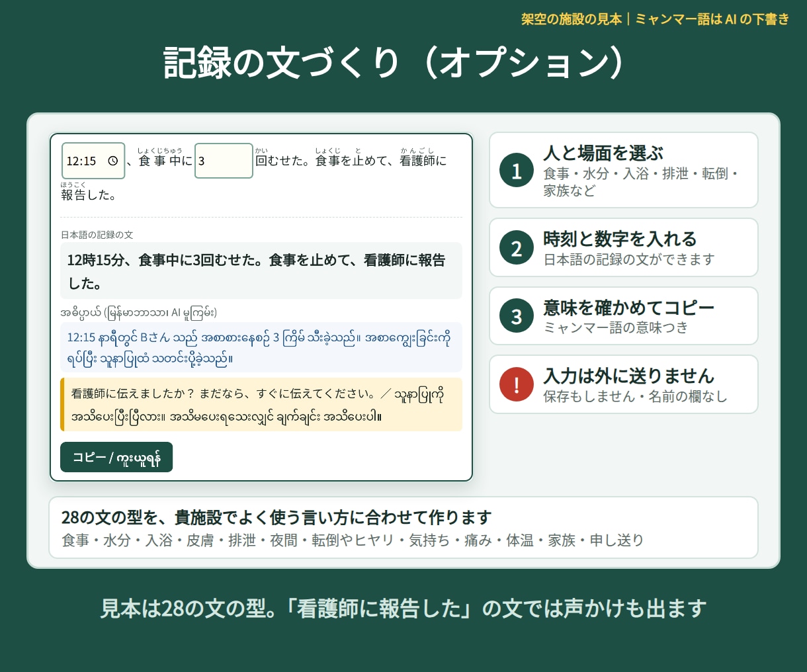Click the step 2 number circle
Image resolution: width=807 pixels, height=672 pixels.
pyautogui.click(x=517, y=248)
